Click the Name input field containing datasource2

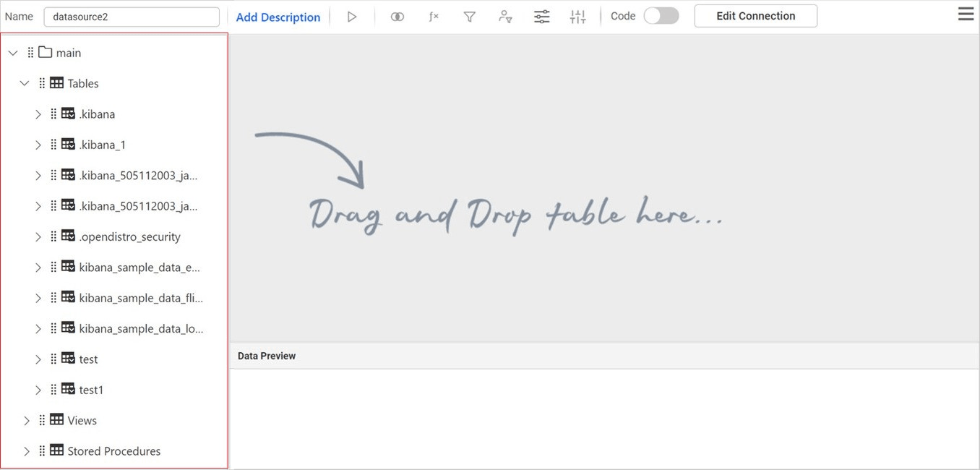pos(132,17)
